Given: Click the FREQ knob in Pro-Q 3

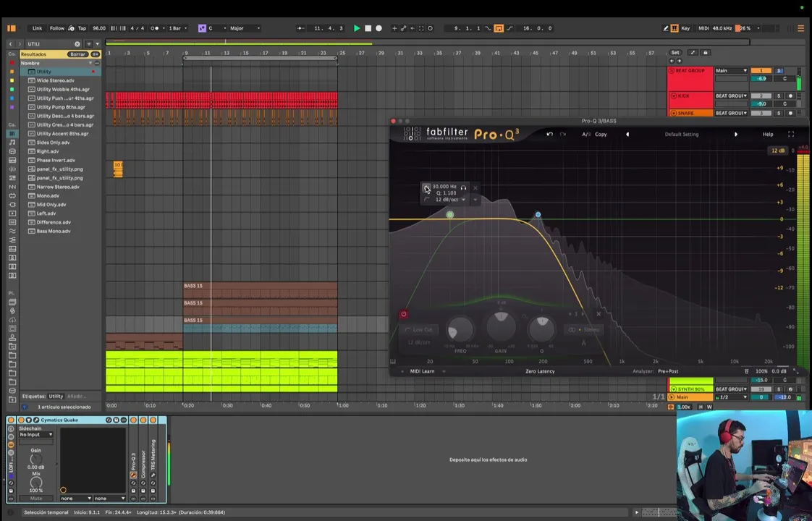Looking at the screenshot, I should (x=460, y=330).
